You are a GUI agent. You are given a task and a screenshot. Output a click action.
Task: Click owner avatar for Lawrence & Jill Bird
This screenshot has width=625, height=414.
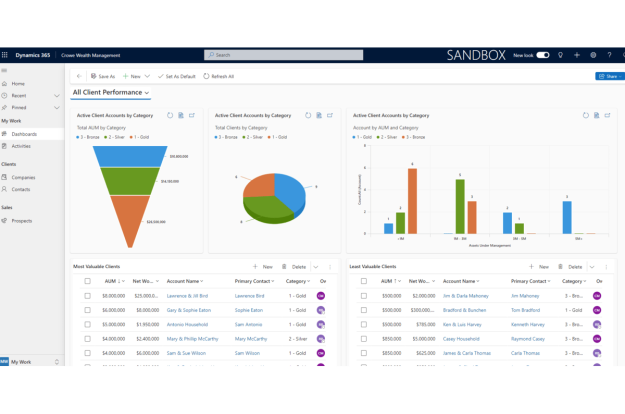tap(321, 296)
